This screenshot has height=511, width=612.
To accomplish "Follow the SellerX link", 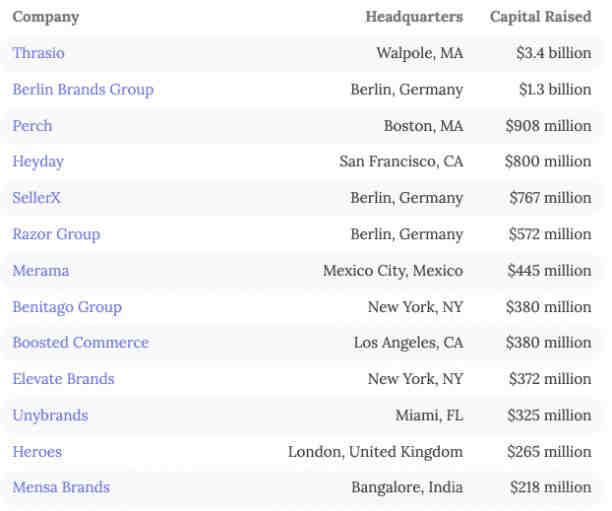I will tap(36, 198).
